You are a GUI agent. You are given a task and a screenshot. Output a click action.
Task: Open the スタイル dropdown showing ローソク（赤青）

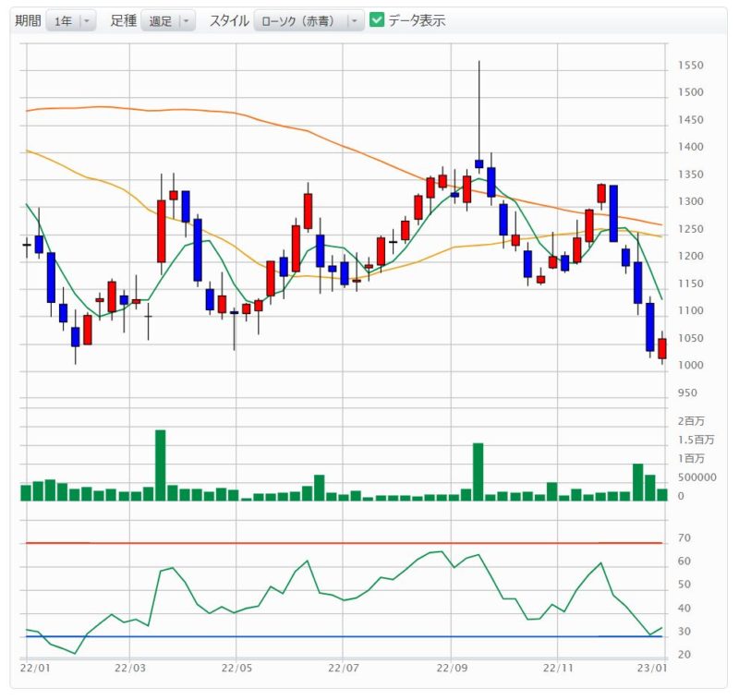[x=309, y=21]
